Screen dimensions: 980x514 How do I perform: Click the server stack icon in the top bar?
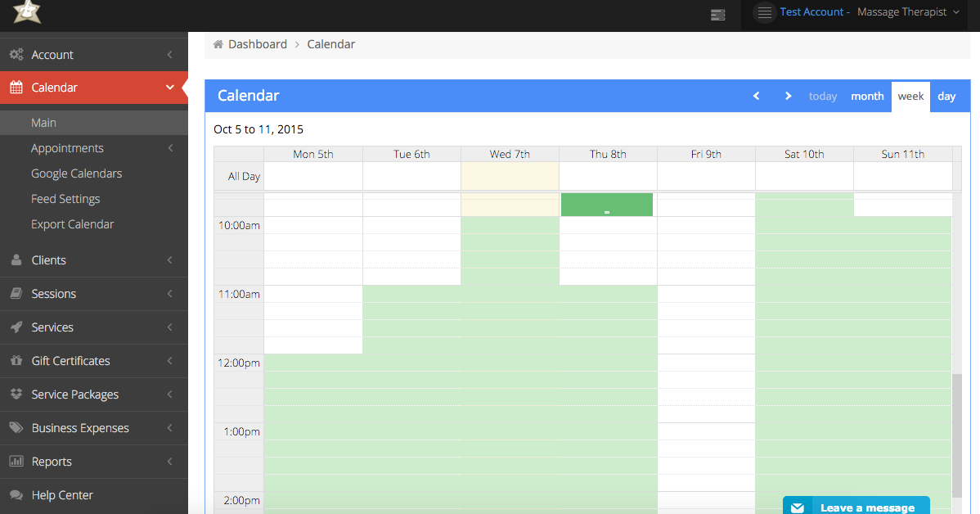pyautogui.click(x=718, y=15)
